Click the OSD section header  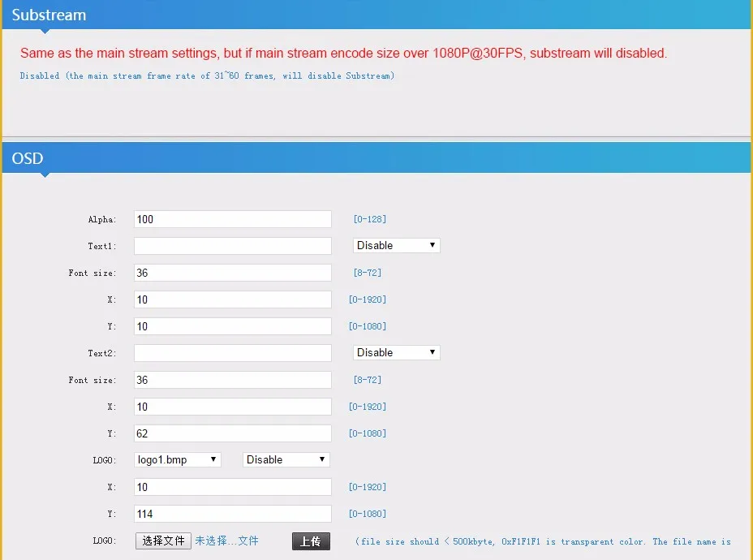pyautogui.click(x=376, y=158)
